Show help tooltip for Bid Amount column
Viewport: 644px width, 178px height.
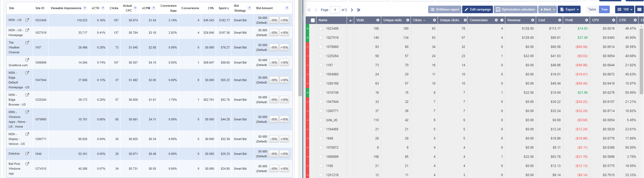[287, 8]
